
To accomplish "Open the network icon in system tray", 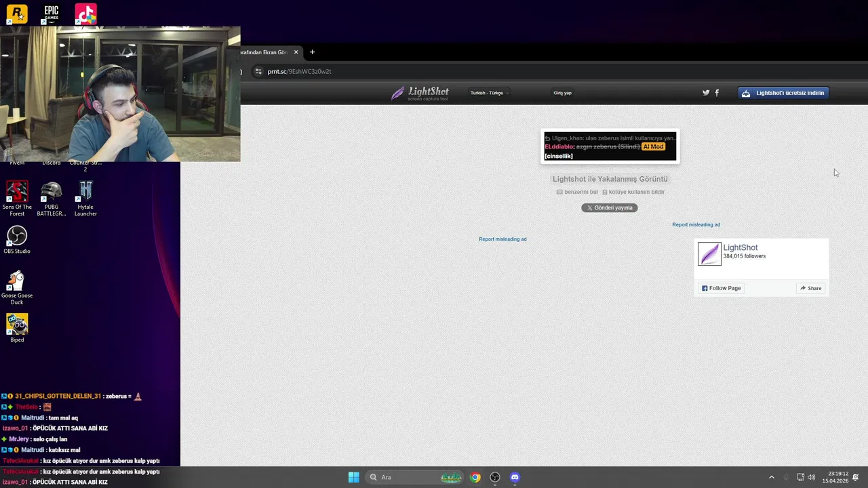I will (800, 477).
